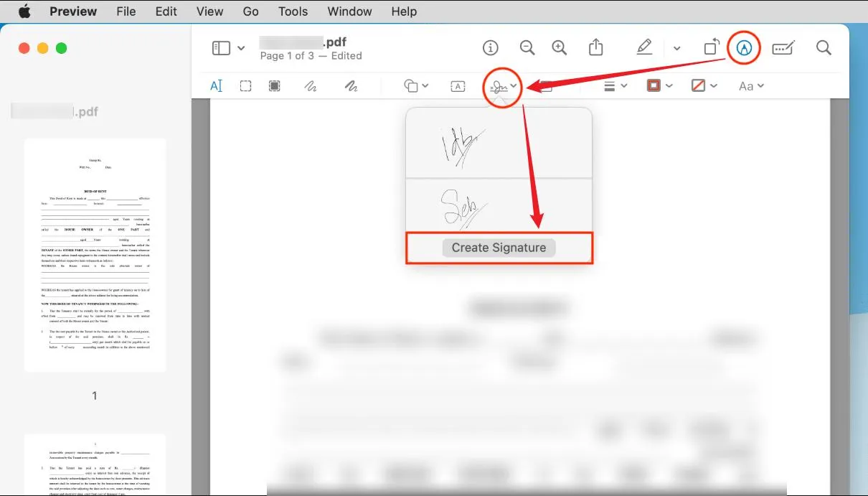Click the Create Signature button
The width and height of the screenshot is (868, 496).
499,248
